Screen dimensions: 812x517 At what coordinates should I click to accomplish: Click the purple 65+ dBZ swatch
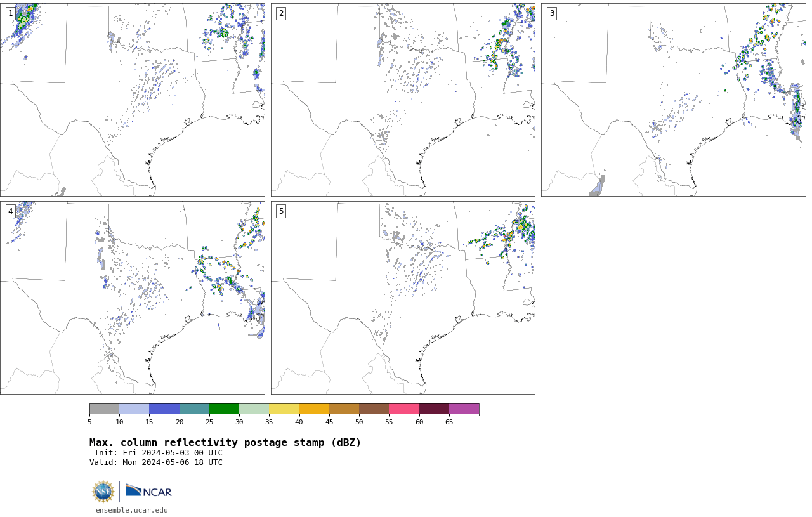[464, 409]
